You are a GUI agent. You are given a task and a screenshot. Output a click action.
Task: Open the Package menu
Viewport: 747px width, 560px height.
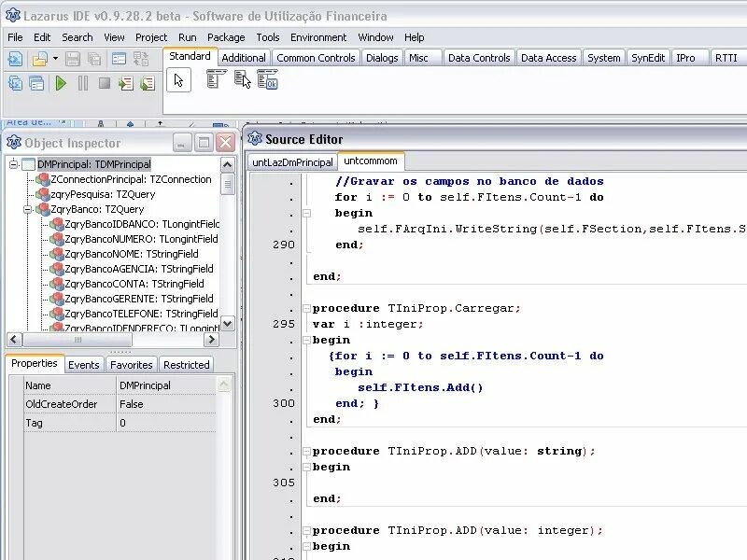click(226, 37)
